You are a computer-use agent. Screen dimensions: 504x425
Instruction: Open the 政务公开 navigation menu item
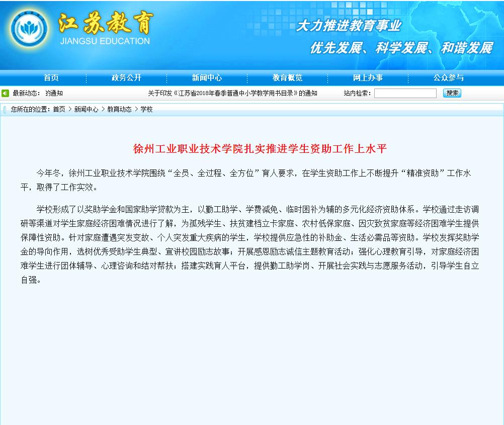126,78
